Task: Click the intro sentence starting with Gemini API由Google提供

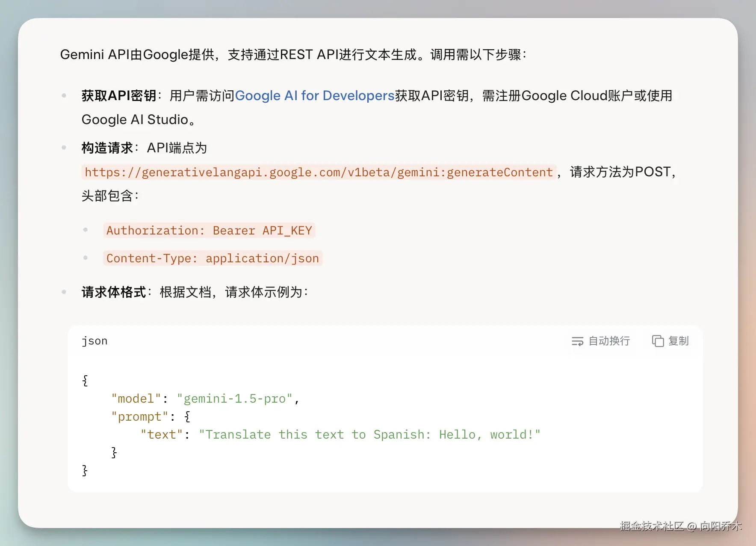Action: click(x=294, y=54)
